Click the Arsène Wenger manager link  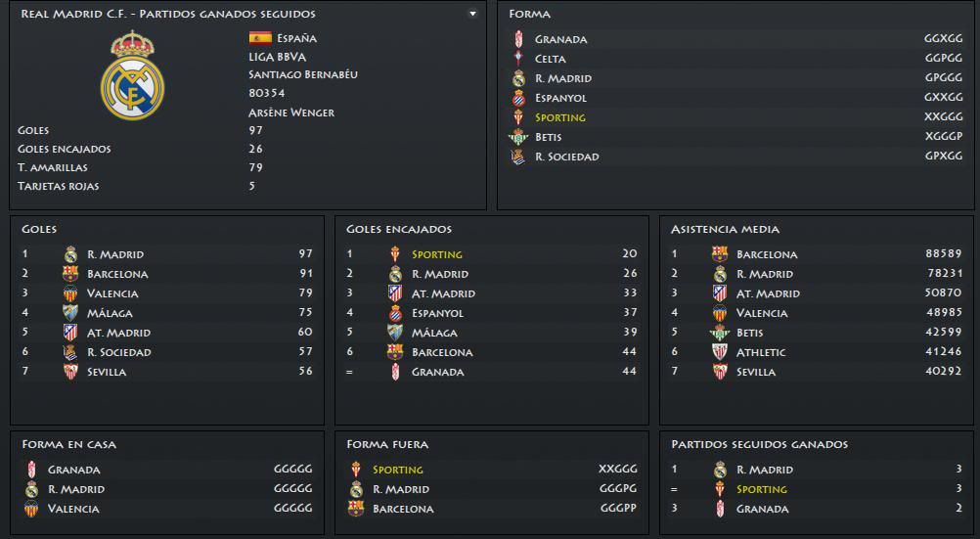(291, 112)
